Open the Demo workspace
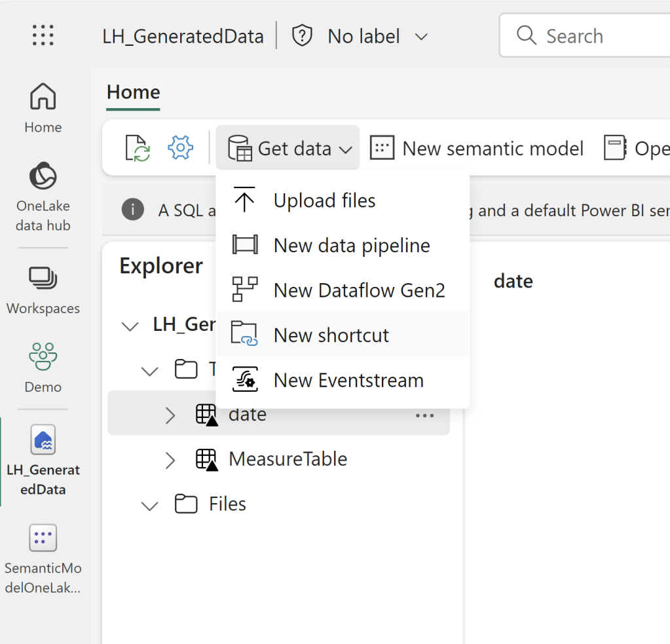Image resolution: width=670 pixels, height=644 pixels. pyautogui.click(x=43, y=367)
